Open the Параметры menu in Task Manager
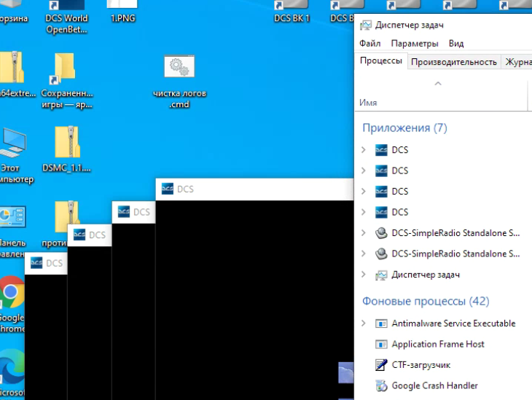This screenshot has height=400, width=532. 415,44
